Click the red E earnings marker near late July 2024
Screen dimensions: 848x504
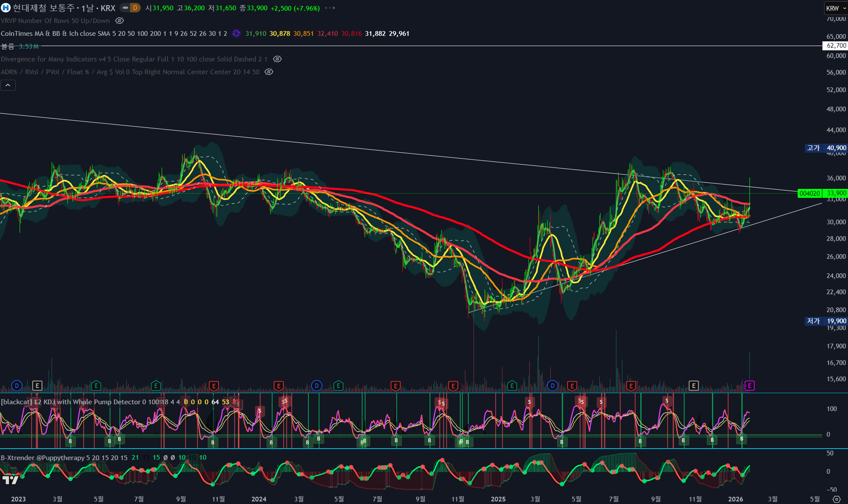pyautogui.click(x=395, y=386)
